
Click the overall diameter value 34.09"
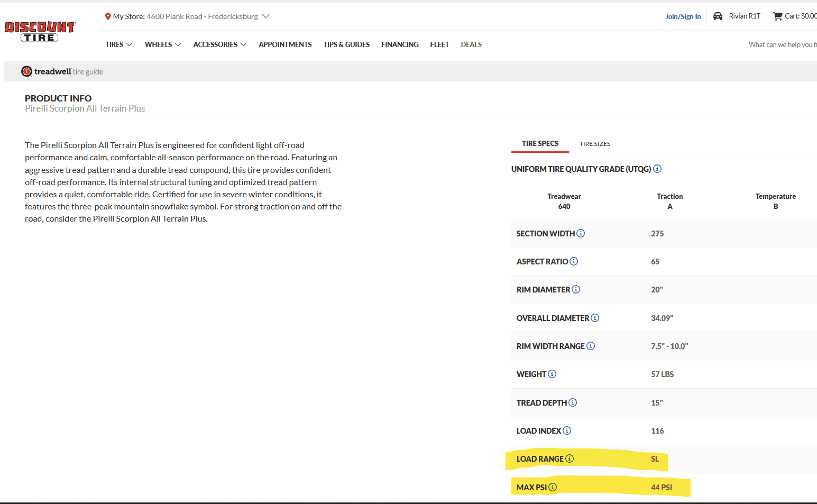point(662,318)
